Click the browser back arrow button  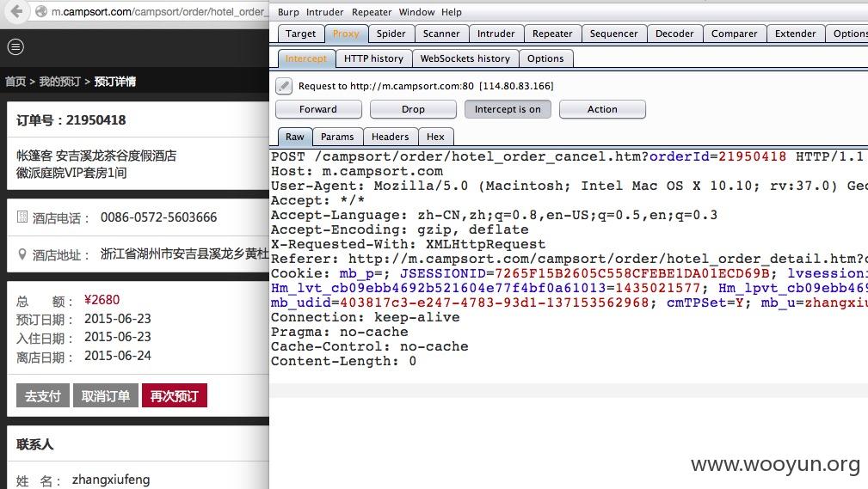[x=16, y=11]
